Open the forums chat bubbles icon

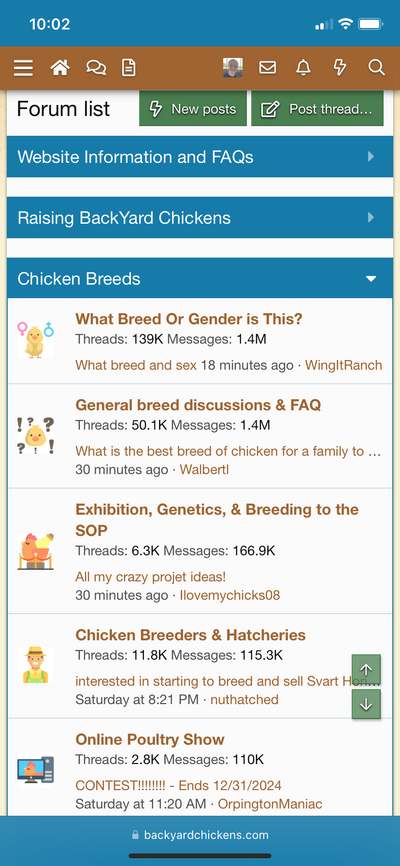(96, 68)
